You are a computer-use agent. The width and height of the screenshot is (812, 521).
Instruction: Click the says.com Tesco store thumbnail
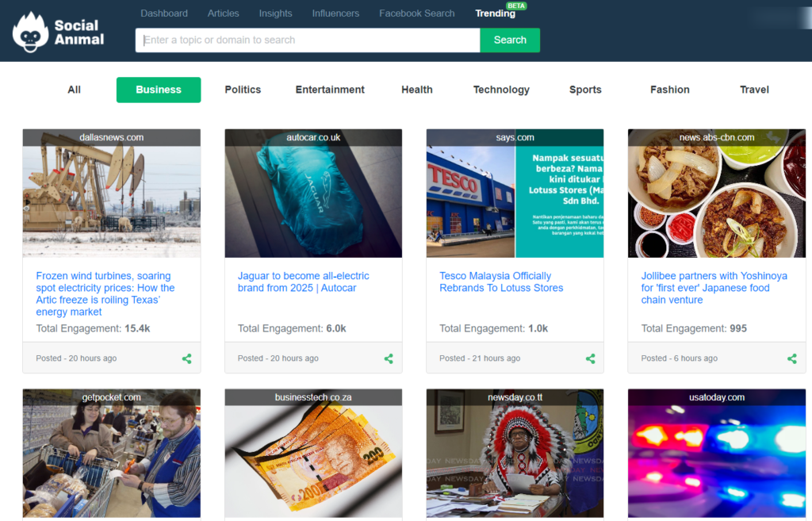pos(515,193)
